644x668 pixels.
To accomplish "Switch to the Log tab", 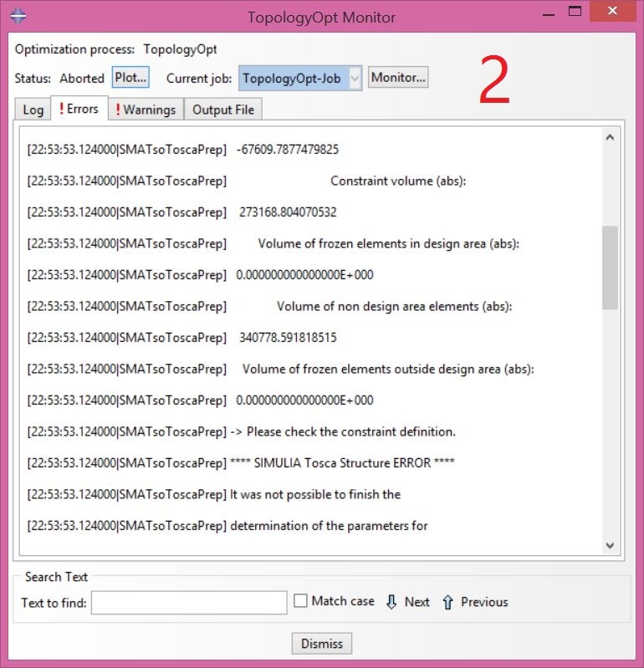I will point(33,110).
